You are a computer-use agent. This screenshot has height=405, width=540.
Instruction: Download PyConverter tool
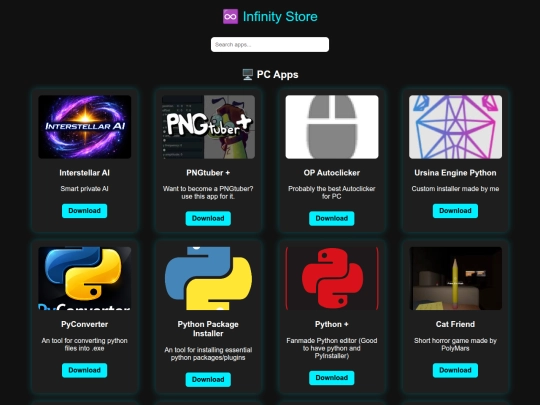(84, 370)
